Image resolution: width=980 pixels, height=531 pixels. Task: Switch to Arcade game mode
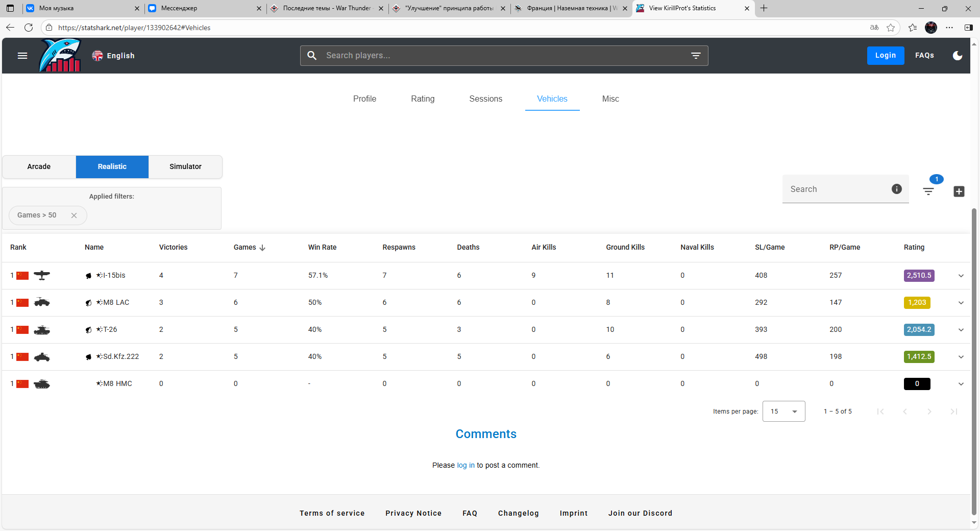point(39,166)
